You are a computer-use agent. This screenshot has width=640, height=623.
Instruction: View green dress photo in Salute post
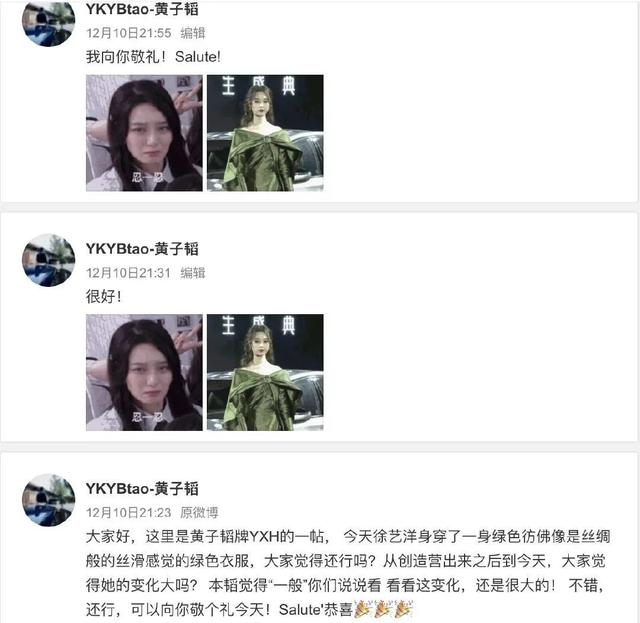[x=265, y=133]
